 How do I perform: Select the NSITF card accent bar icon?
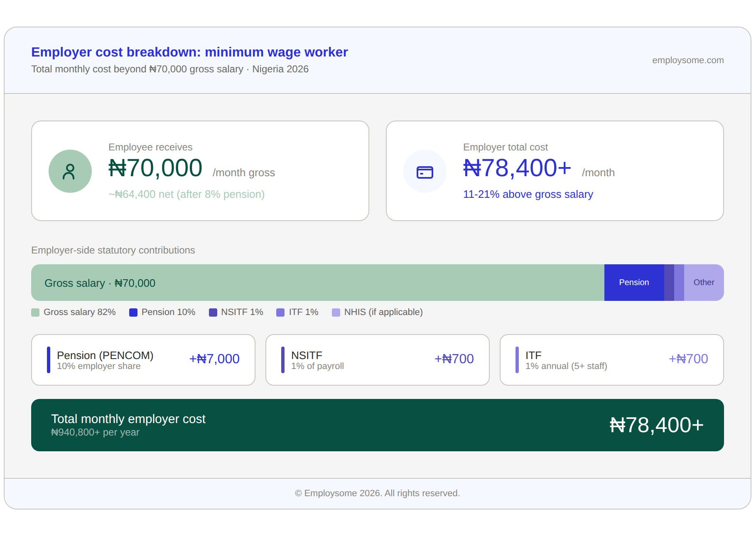(x=283, y=359)
